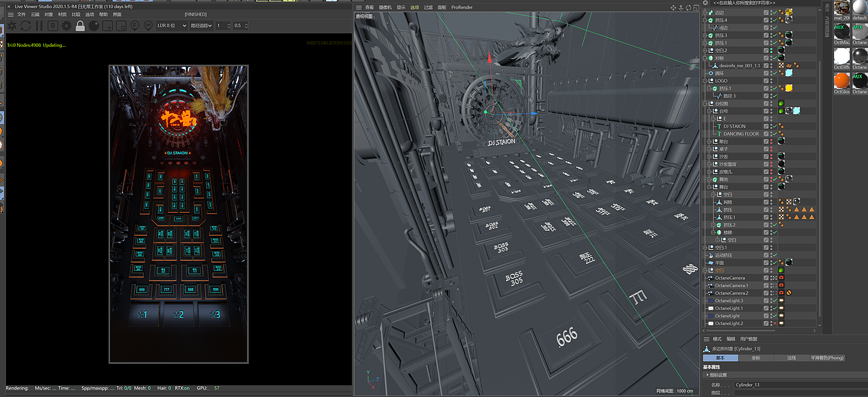
Task: Select the white OctDiff material swatch
Action: 842,58
